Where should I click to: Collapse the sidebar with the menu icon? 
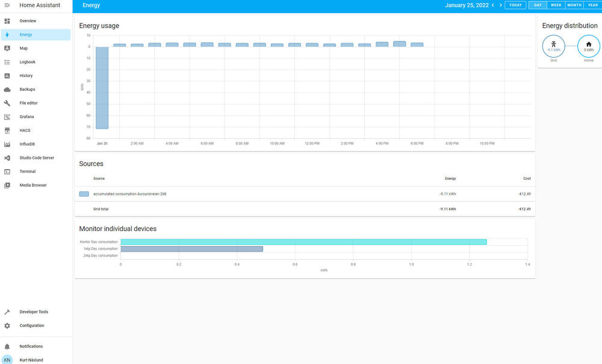pos(7,5)
